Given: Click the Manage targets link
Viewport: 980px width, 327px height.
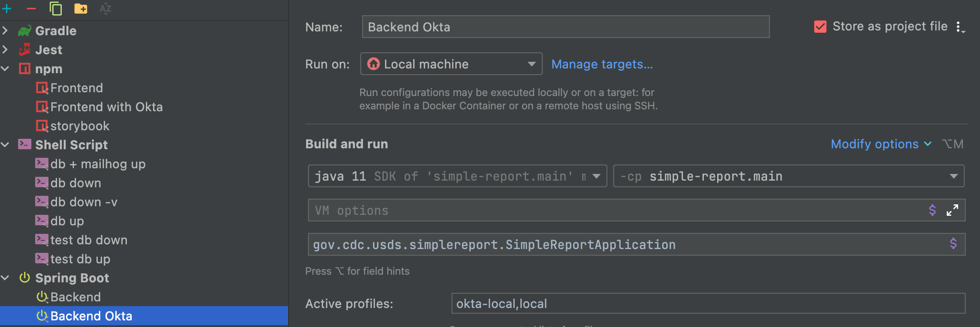Looking at the screenshot, I should (x=602, y=64).
